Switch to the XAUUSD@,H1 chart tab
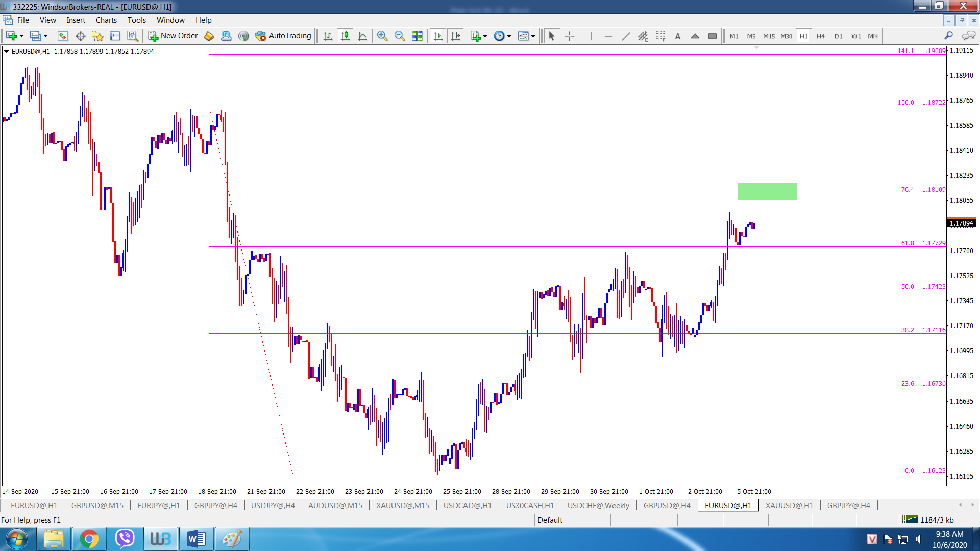Screen dimensions: 980x551 [789, 505]
